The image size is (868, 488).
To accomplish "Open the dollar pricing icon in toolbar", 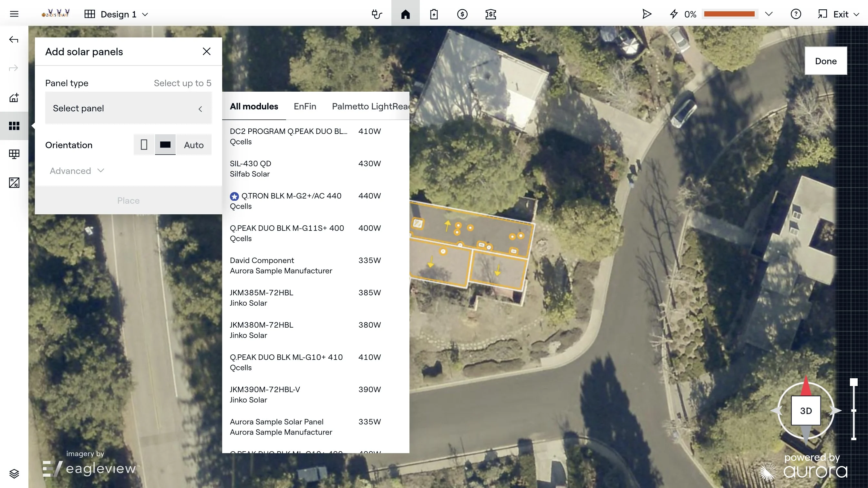I will pyautogui.click(x=462, y=14).
